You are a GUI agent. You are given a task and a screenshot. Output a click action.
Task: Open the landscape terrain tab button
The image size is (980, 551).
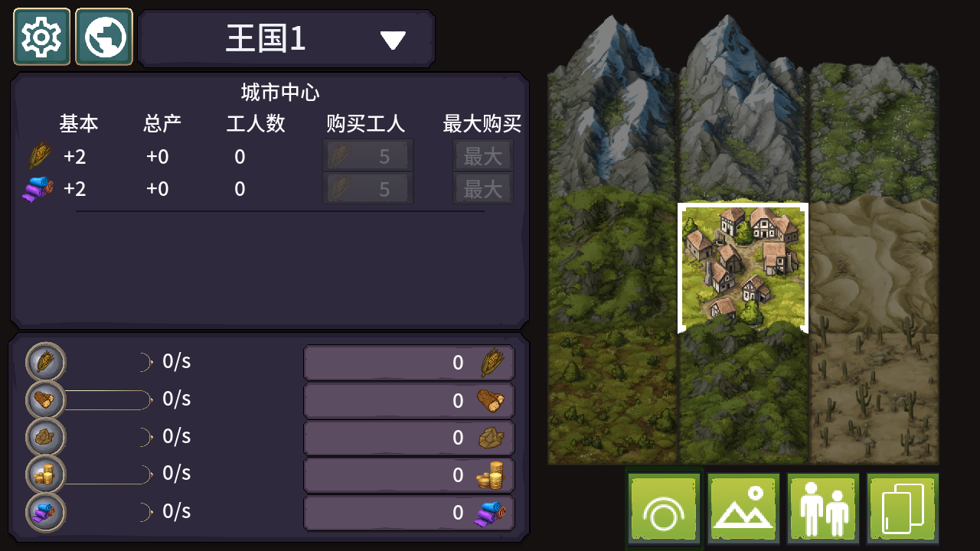[743, 509]
